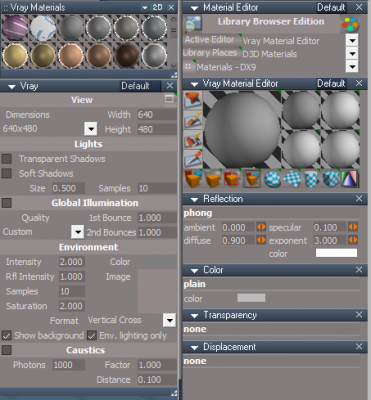Pick the dark brown material sphere
The width and height of the screenshot is (371, 400).
click(x=127, y=56)
